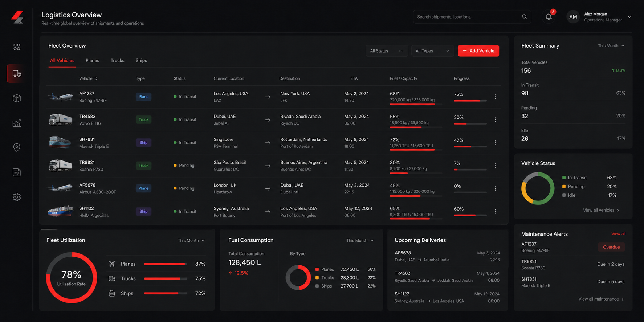Open View all vehicles link
This screenshot has height=322, width=644.
[x=601, y=210]
